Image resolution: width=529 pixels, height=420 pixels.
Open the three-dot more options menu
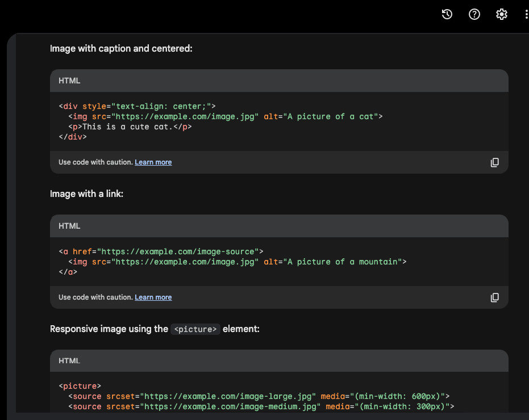(x=526, y=15)
